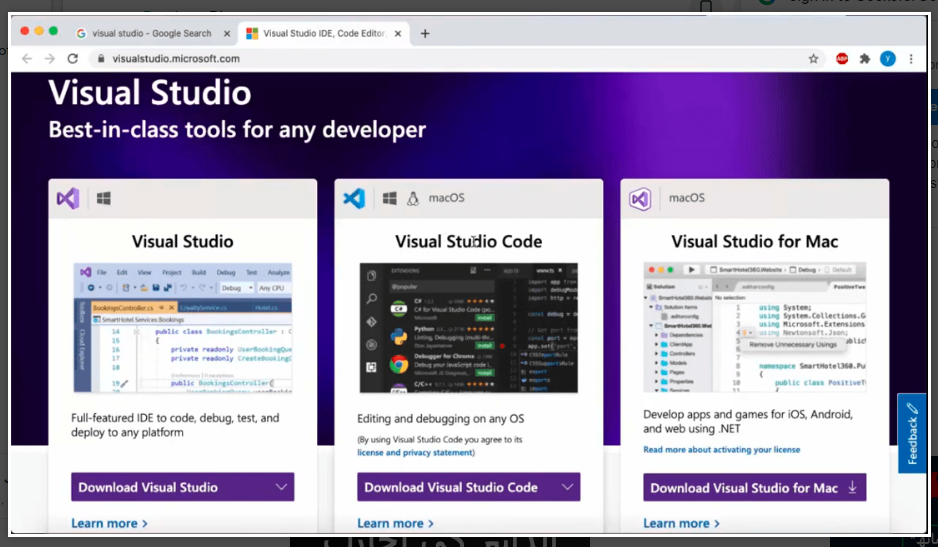938x547 pixels.
Task: Open license and privacy statement link
Action: (415, 453)
